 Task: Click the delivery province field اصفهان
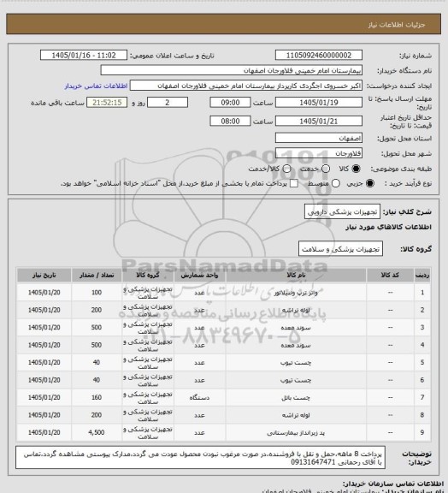click(x=319, y=138)
